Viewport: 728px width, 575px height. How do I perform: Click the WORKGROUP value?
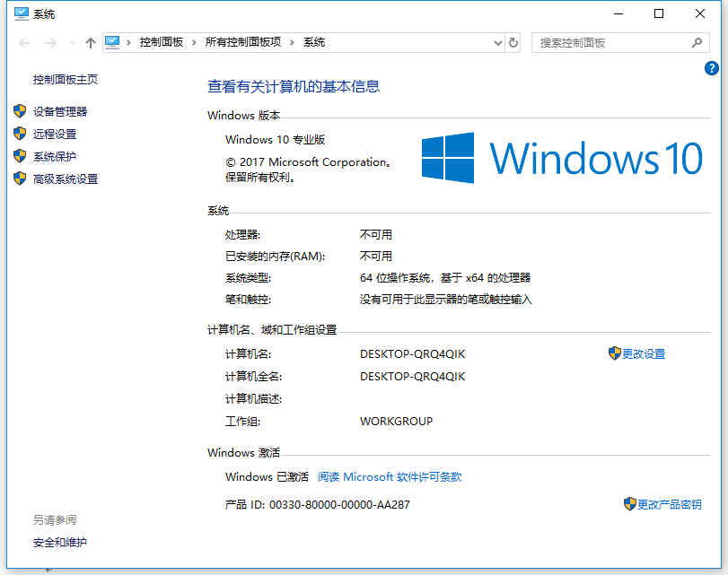coord(396,422)
